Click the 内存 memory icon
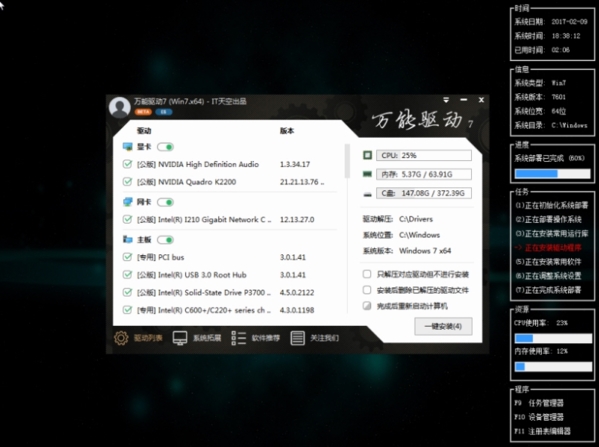The width and height of the screenshot is (599, 447). pyautogui.click(x=367, y=174)
